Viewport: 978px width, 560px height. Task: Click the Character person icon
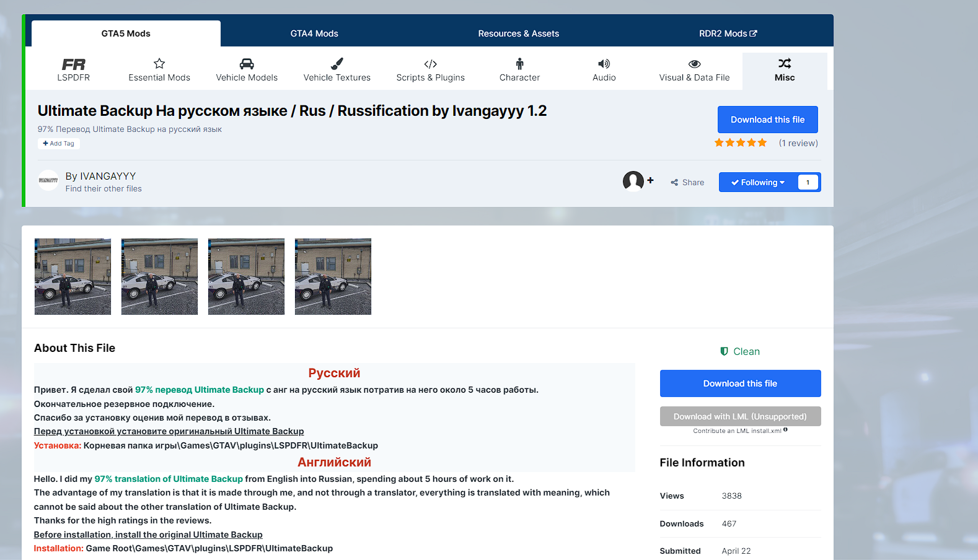click(x=519, y=63)
